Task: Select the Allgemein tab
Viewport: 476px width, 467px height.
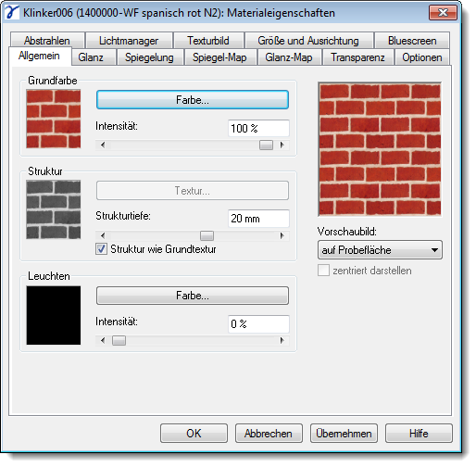Action: (x=39, y=56)
